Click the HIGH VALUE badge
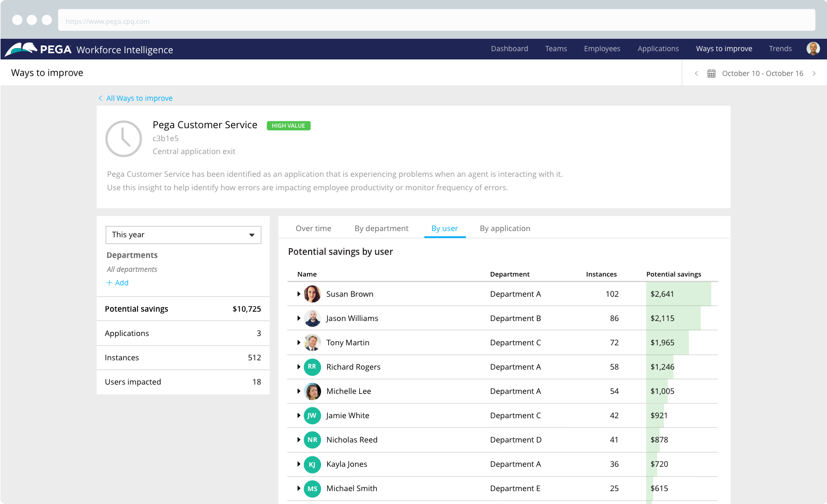The height and width of the screenshot is (504, 827). [288, 126]
